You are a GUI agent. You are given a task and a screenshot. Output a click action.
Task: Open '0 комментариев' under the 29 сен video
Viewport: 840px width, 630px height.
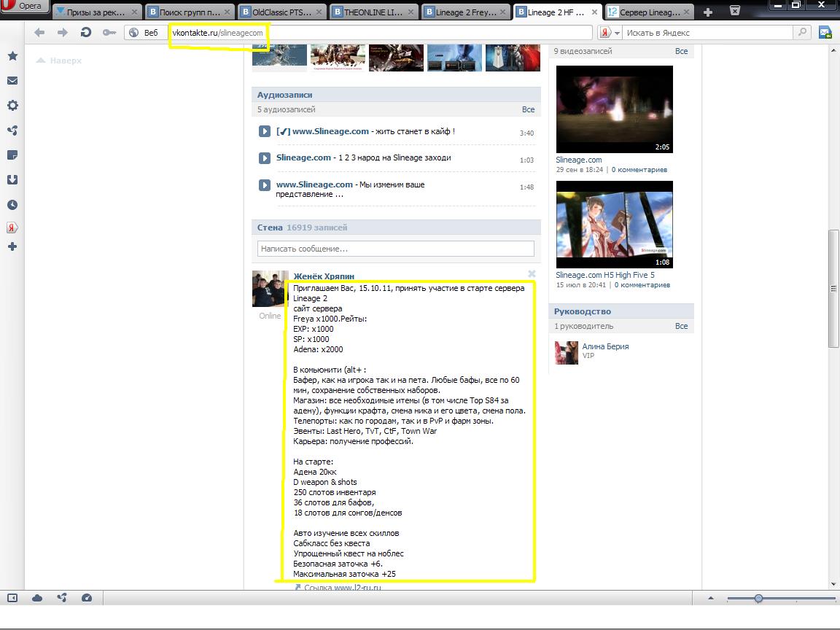pos(639,170)
